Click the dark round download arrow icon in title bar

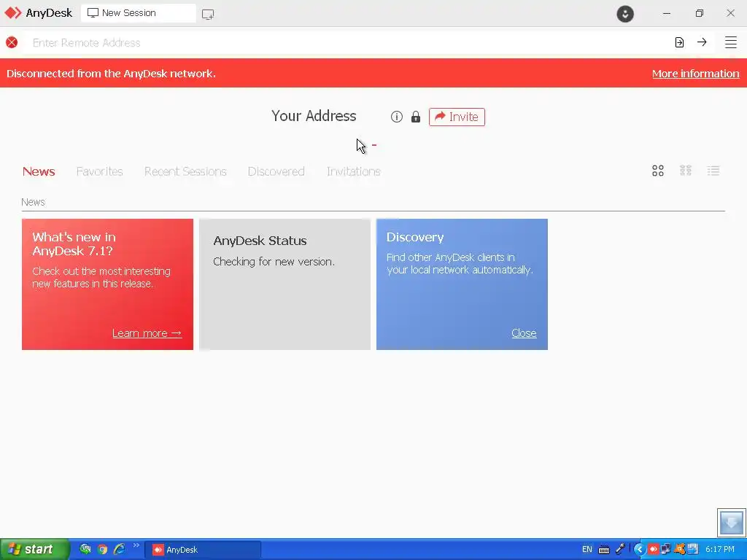pyautogui.click(x=625, y=14)
